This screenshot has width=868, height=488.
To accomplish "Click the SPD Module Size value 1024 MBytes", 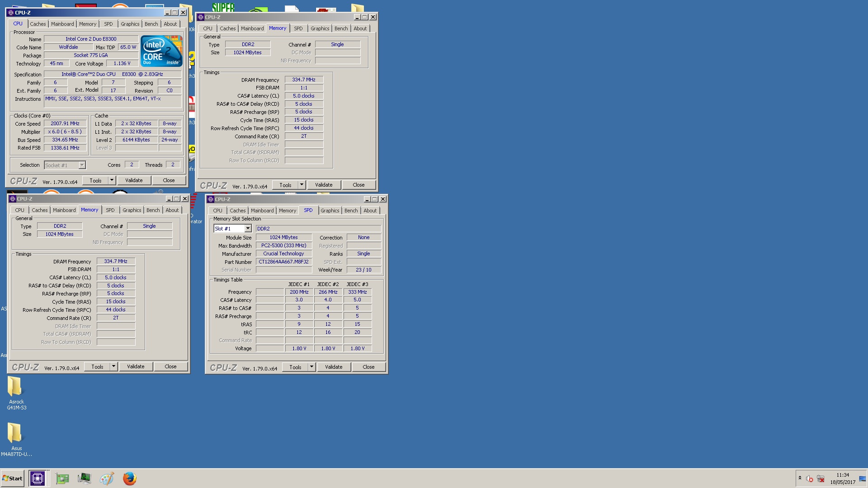I will point(283,237).
